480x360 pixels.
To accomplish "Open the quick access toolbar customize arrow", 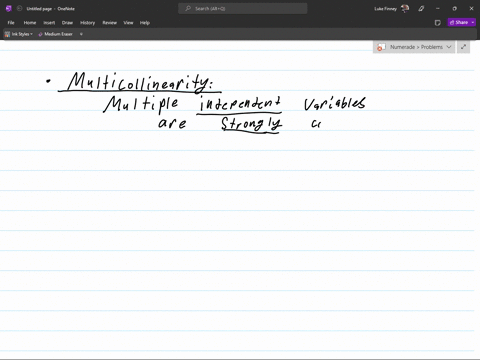I will pyautogui.click(x=81, y=34).
